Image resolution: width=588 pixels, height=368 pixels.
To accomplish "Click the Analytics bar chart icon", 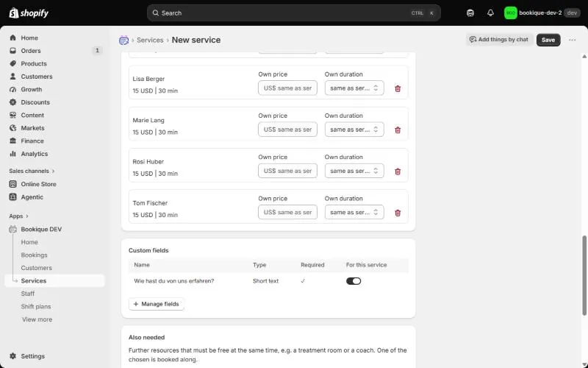I will (x=12, y=154).
